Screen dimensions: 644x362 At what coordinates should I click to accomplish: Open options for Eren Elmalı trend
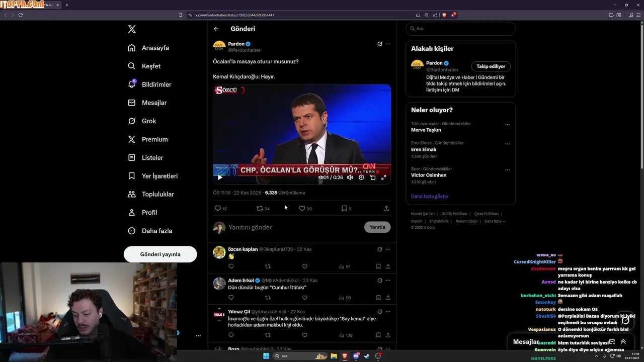[x=507, y=144]
